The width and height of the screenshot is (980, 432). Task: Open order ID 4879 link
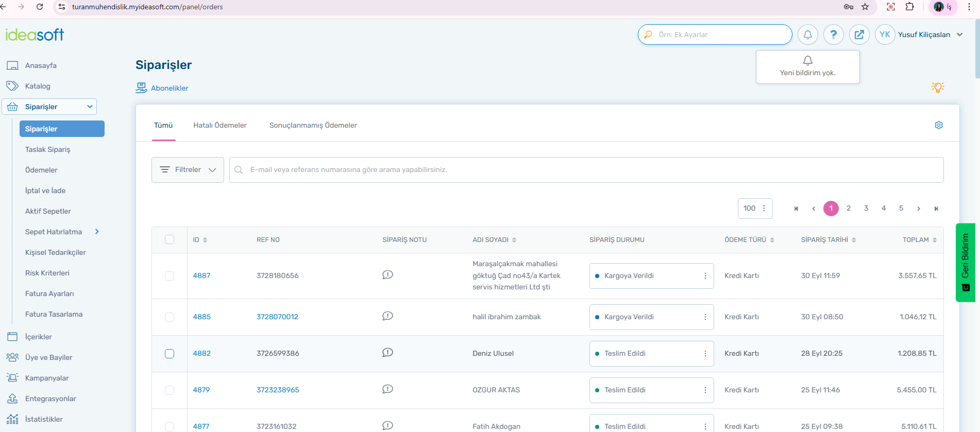click(x=201, y=390)
